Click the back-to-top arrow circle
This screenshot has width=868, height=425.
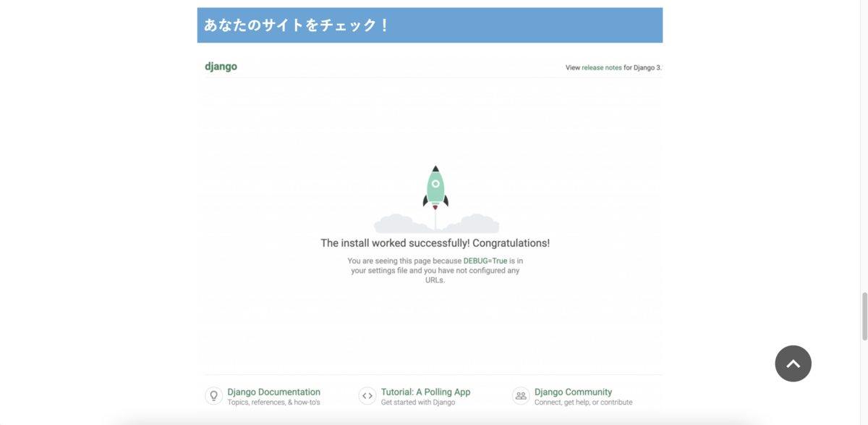click(x=793, y=363)
